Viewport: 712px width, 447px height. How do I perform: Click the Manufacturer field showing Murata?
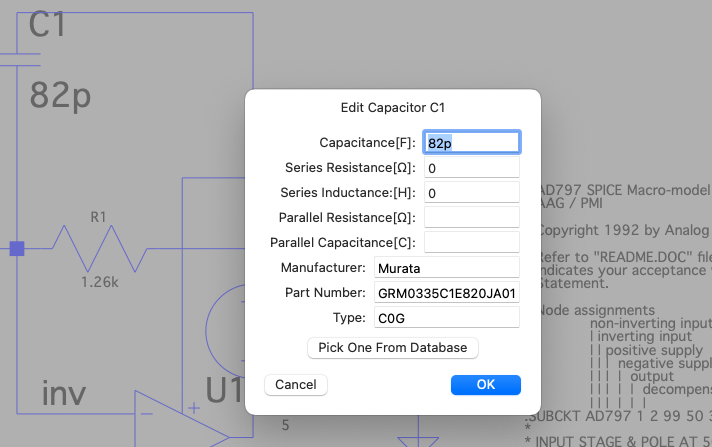[x=447, y=268]
